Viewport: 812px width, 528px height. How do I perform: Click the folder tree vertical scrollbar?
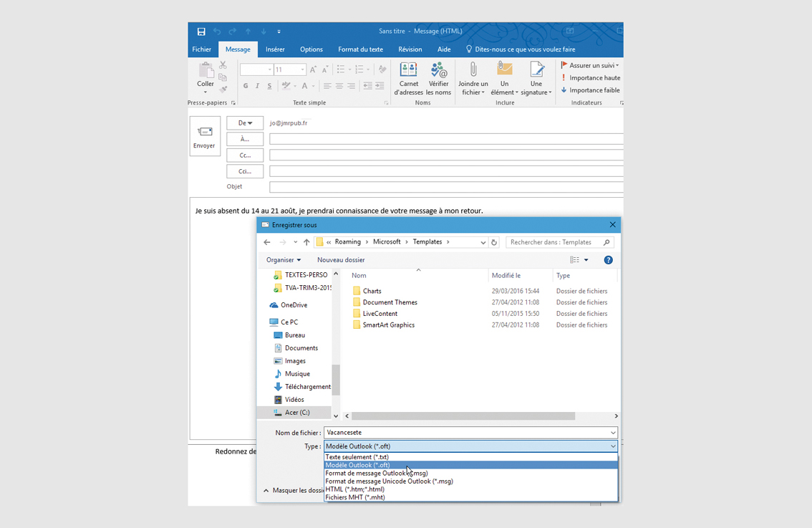pyautogui.click(x=336, y=380)
